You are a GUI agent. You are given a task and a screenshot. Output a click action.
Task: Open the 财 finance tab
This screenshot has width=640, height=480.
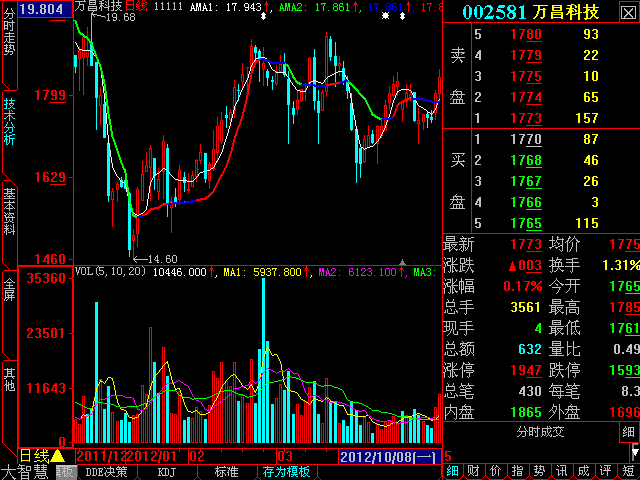click(473, 471)
